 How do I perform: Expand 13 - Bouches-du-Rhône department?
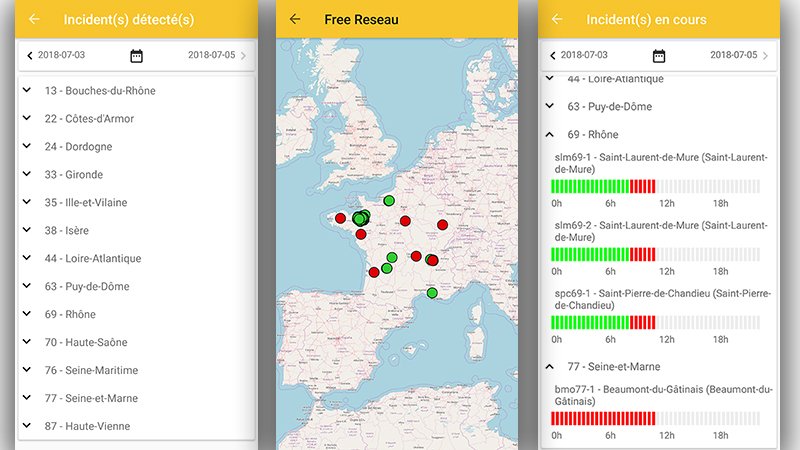(x=137, y=90)
